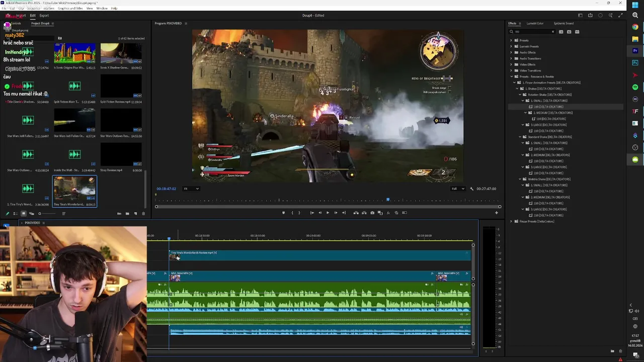Toggle global FX mute button
Viewport: 644px width, 362px height.
click(x=388, y=213)
